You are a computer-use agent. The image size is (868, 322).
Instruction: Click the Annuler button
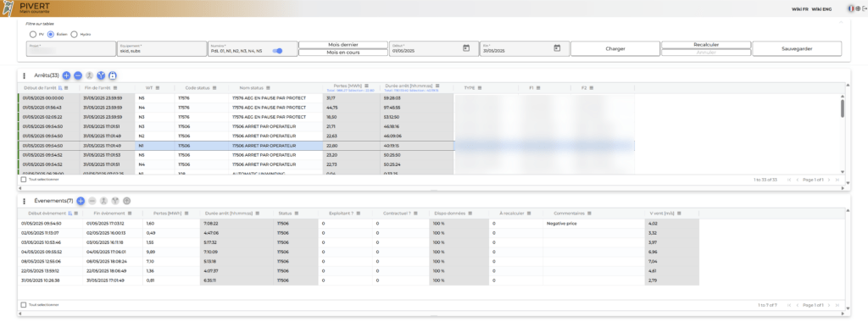(706, 53)
